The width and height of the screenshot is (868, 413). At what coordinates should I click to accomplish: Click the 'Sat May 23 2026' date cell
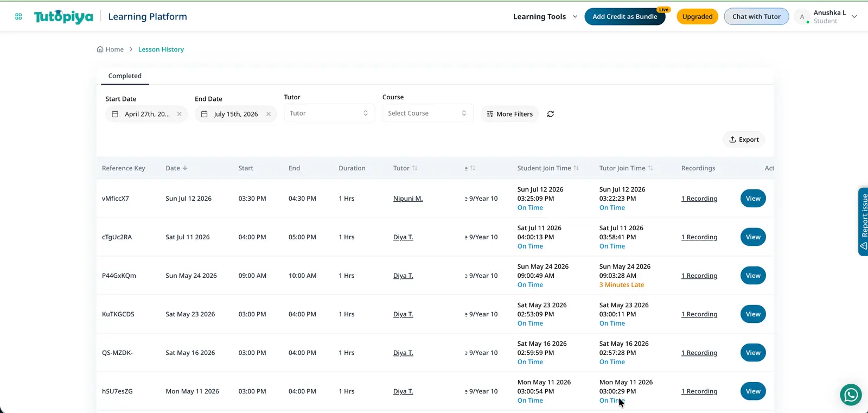(190, 314)
